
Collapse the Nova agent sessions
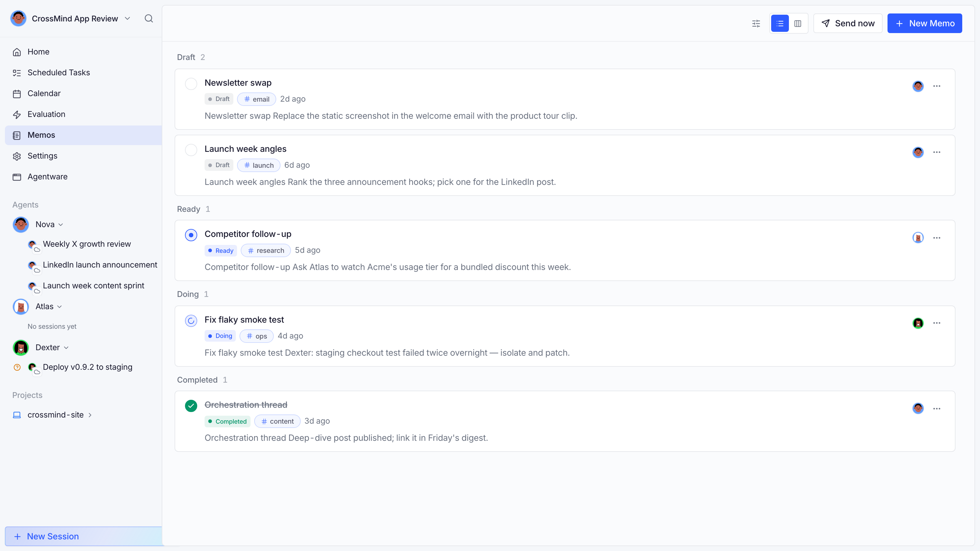[61, 225]
